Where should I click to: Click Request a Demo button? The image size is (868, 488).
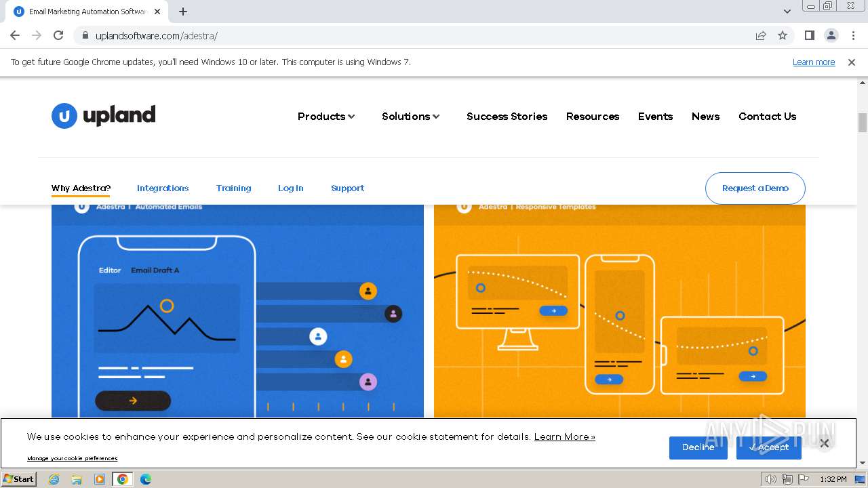coord(755,188)
